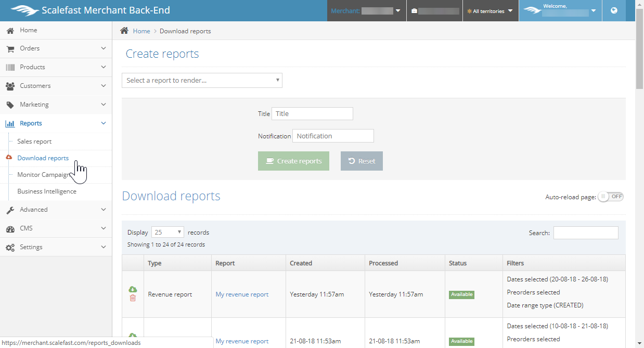
Task: Click the home icon in breadcrumb
Action: [x=124, y=31]
